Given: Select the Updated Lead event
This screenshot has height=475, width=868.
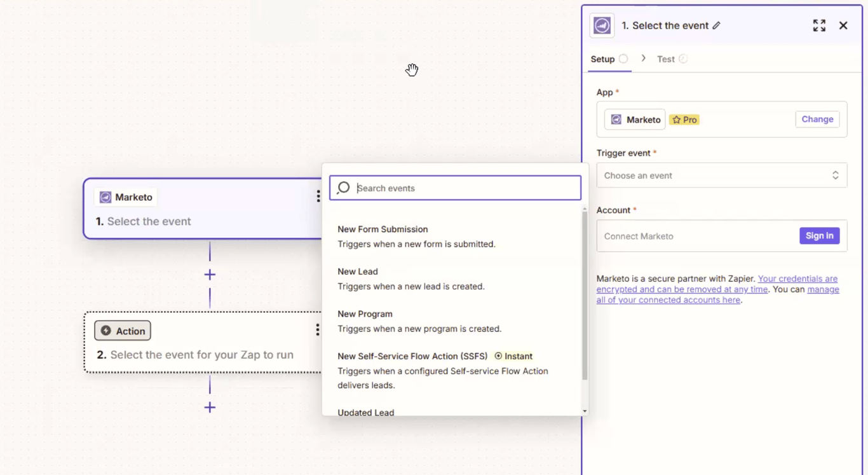Looking at the screenshot, I should point(365,412).
